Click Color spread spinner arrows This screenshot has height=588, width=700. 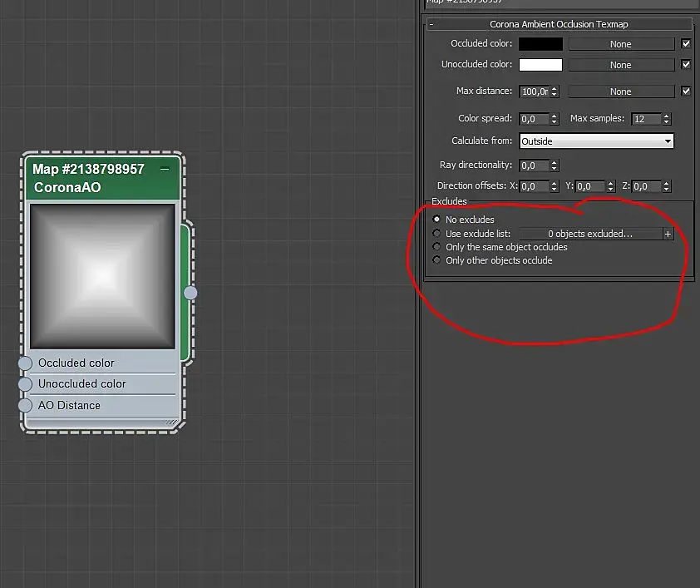click(554, 119)
